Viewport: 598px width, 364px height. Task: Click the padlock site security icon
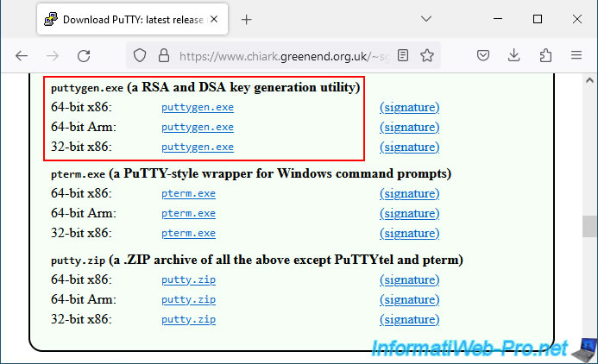pos(161,55)
